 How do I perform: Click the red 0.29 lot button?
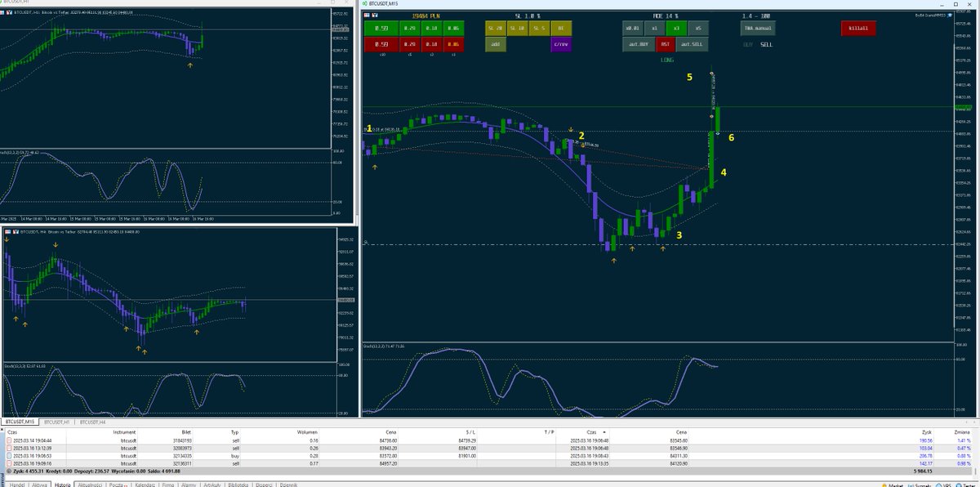pyautogui.click(x=411, y=45)
